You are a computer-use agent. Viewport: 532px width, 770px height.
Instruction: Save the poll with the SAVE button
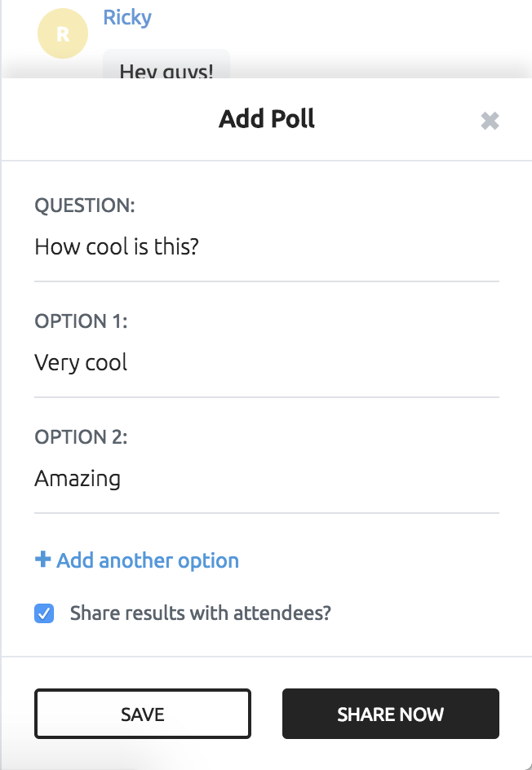pos(143,714)
